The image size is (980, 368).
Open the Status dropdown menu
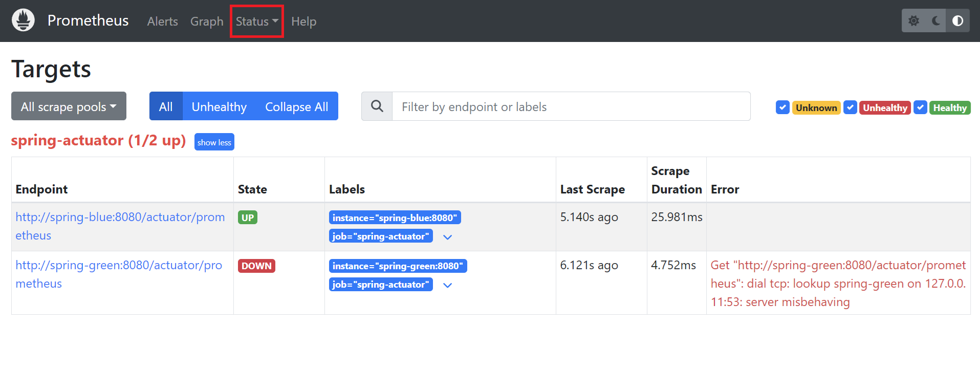[x=257, y=21]
